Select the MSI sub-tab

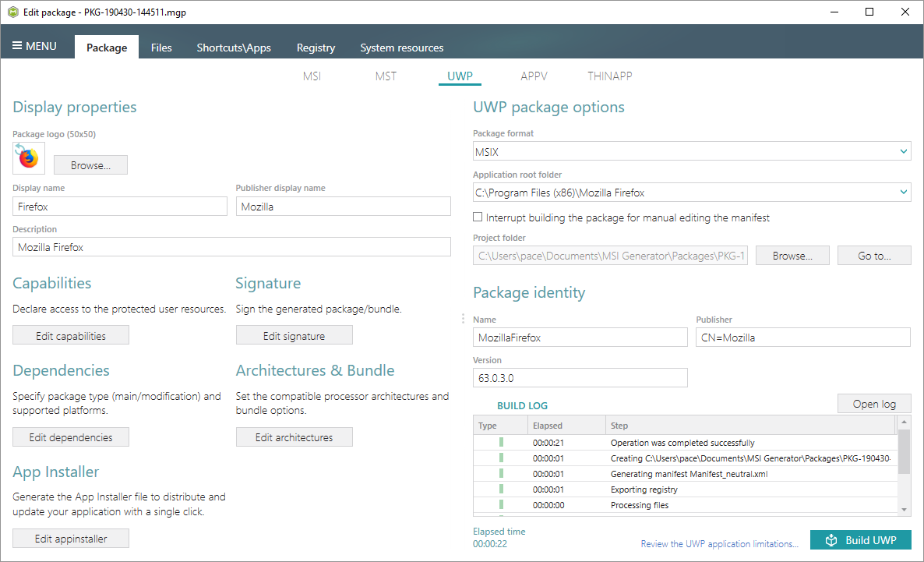(312, 76)
